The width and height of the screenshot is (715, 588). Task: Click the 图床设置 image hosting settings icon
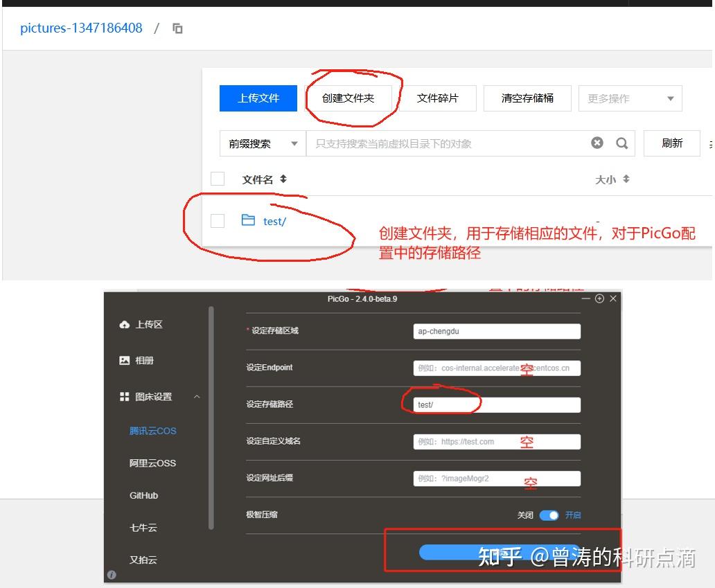124,396
